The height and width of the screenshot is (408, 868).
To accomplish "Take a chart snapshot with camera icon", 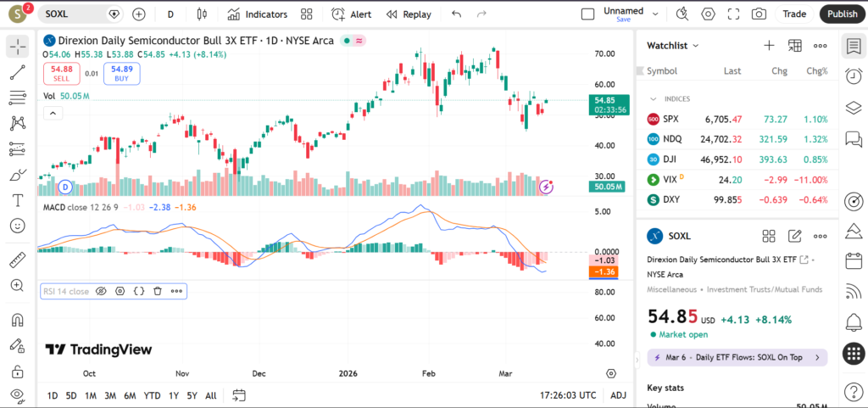I will click(x=759, y=14).
